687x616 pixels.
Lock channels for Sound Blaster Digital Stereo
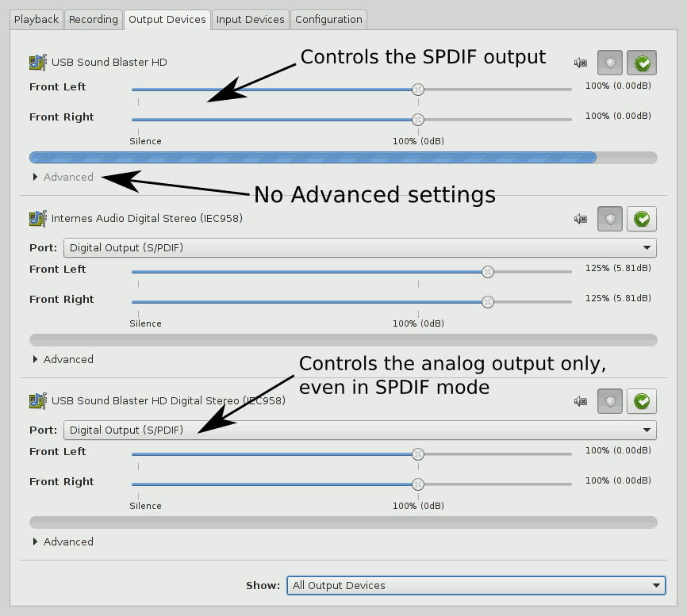pyautogui.click(x=610, y=402)
